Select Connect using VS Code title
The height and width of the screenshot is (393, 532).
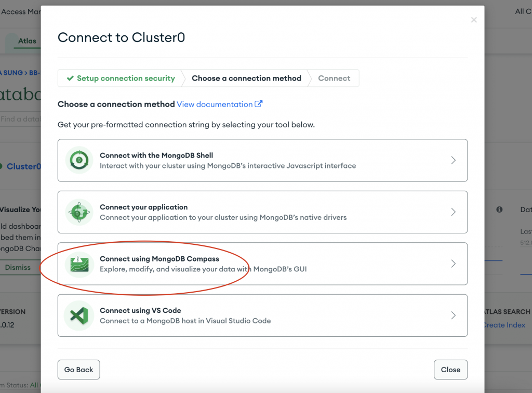140,310
